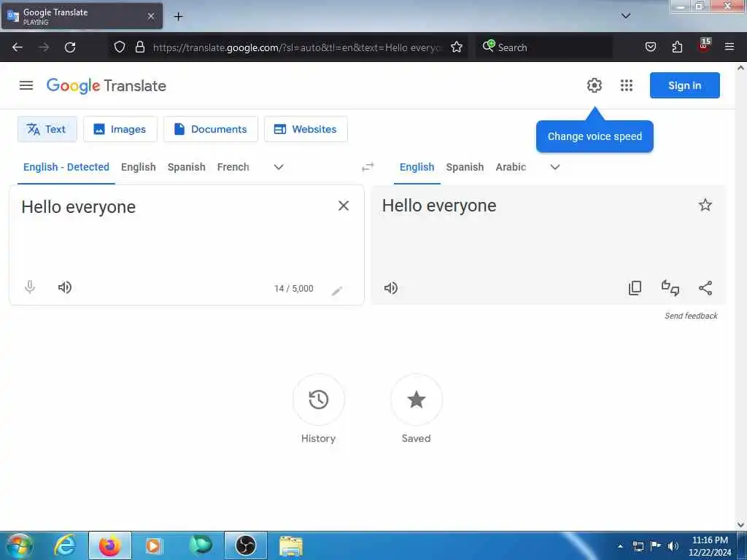Click the Change voice speed tooltip
The width and height of the screenshot is (747, 560).
(595, 136)
